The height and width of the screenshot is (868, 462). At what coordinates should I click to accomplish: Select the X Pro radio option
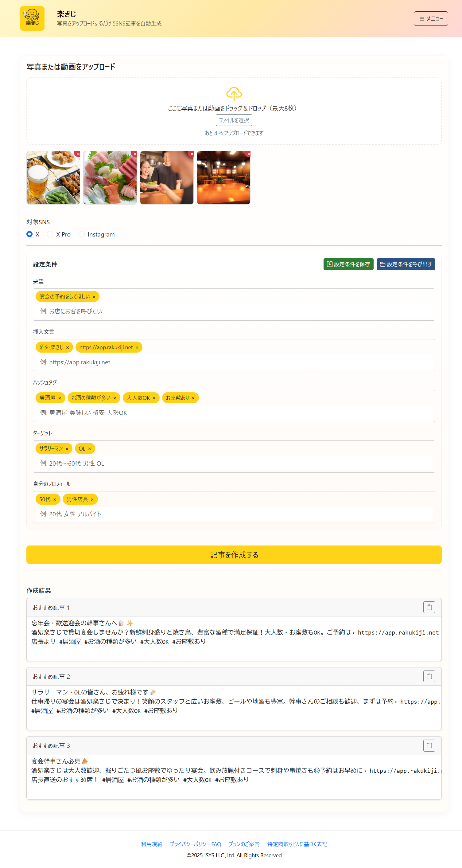(50, 234)
